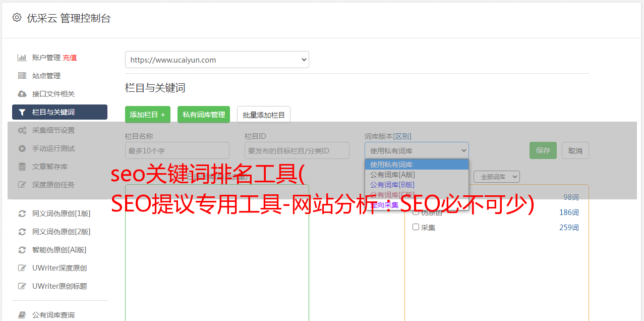The image size is (644, 321).
Task: Click the play icon for 手动运行测试
Action: pyautogui.click(x=22, y=148)
